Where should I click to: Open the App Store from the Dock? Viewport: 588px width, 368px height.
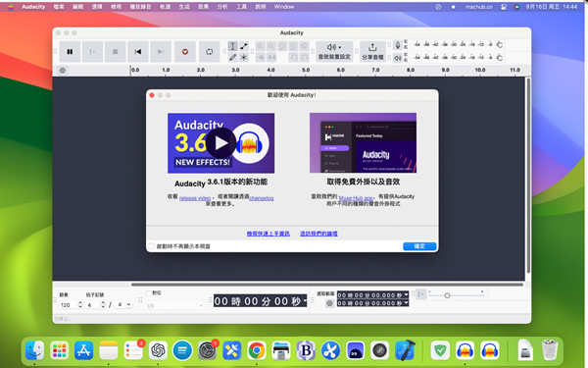click(83, 350)
